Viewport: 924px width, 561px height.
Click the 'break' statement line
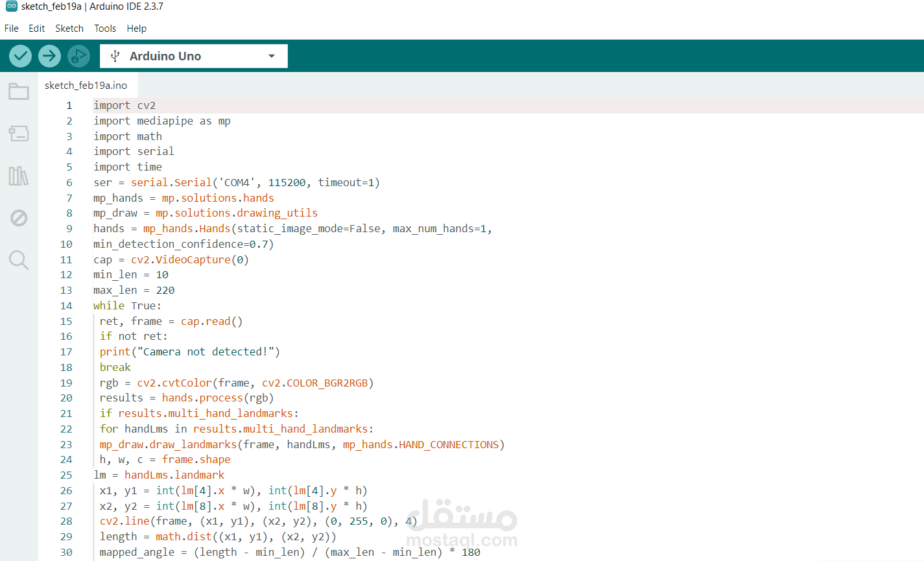click(115, 368)
